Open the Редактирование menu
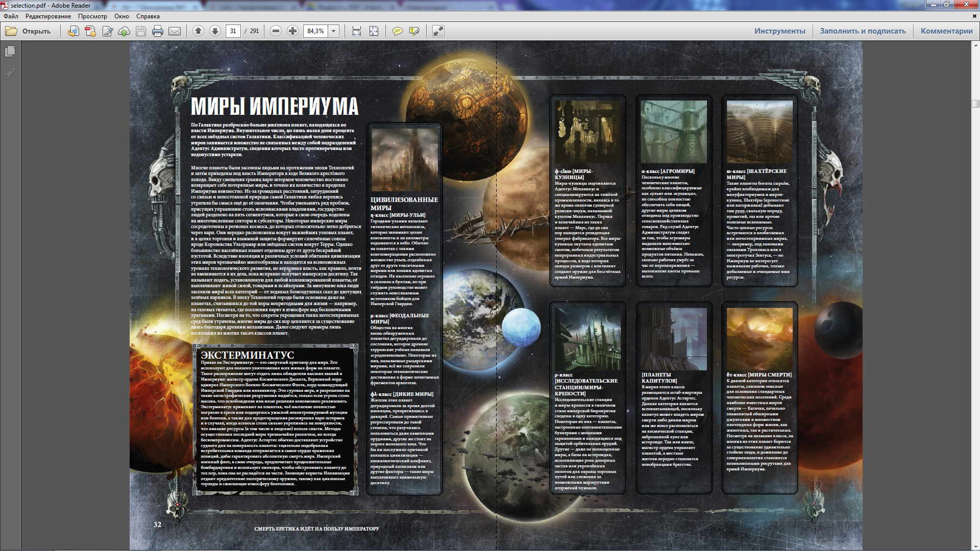Screen dimensions: 980x551 (48, 16)
